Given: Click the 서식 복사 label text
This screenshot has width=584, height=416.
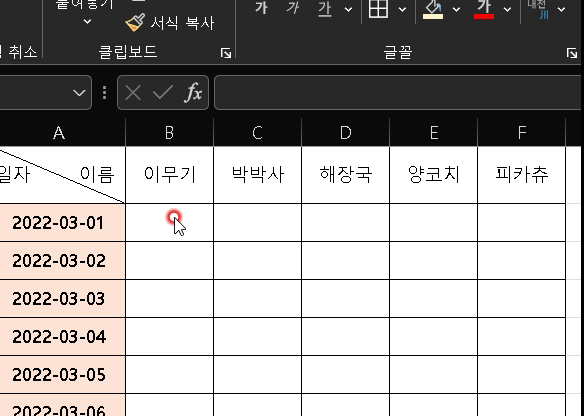Looking at the screenshot, I should 182,23.
